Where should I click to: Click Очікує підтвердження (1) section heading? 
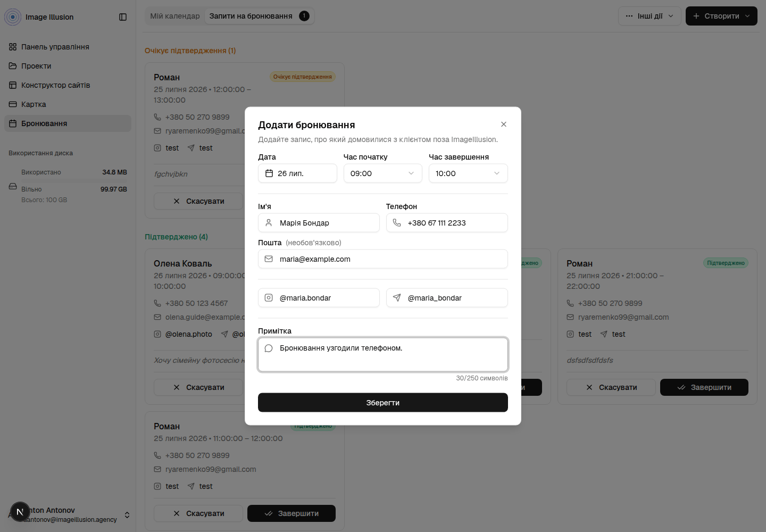click(190, 51)
